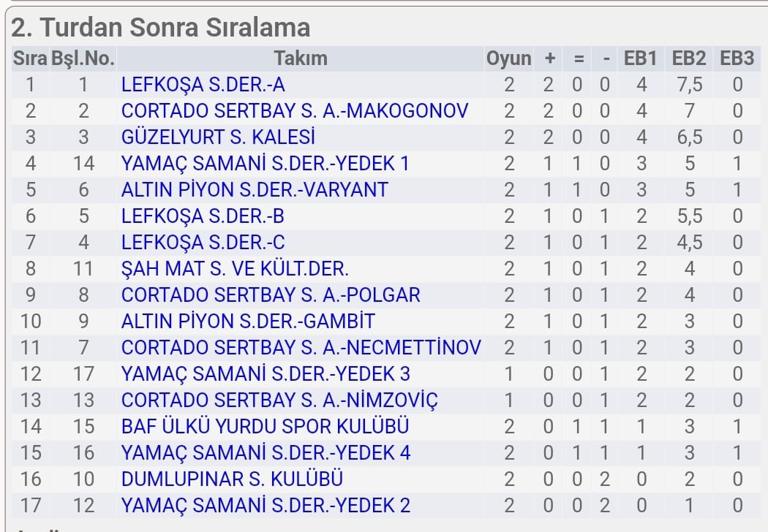768x532 pixels.
Task: Open team LEFKOŞA S.DER.-A link
Action: coord(203,85)
